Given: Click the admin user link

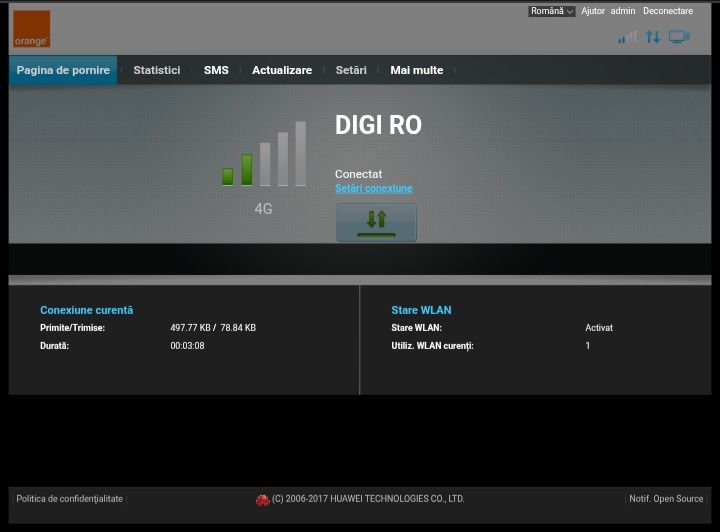Looking at the screenshot, I should coord(623,11).
